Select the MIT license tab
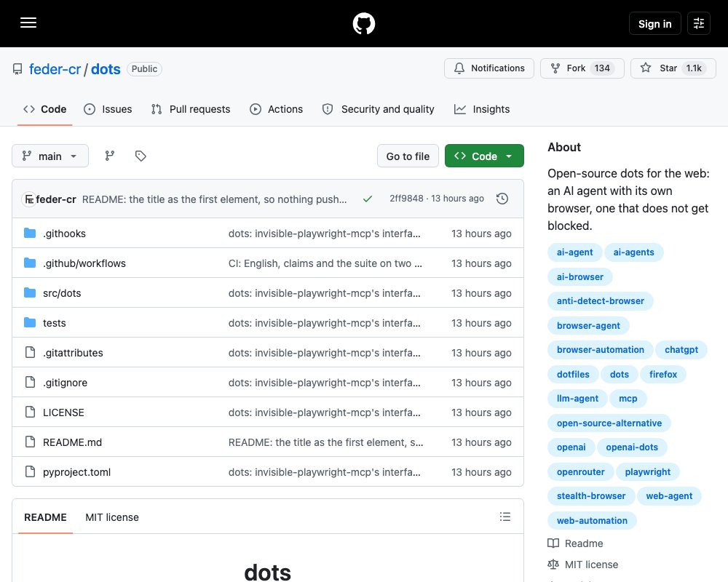The image size is (728, 582). [x=112, y=517]
